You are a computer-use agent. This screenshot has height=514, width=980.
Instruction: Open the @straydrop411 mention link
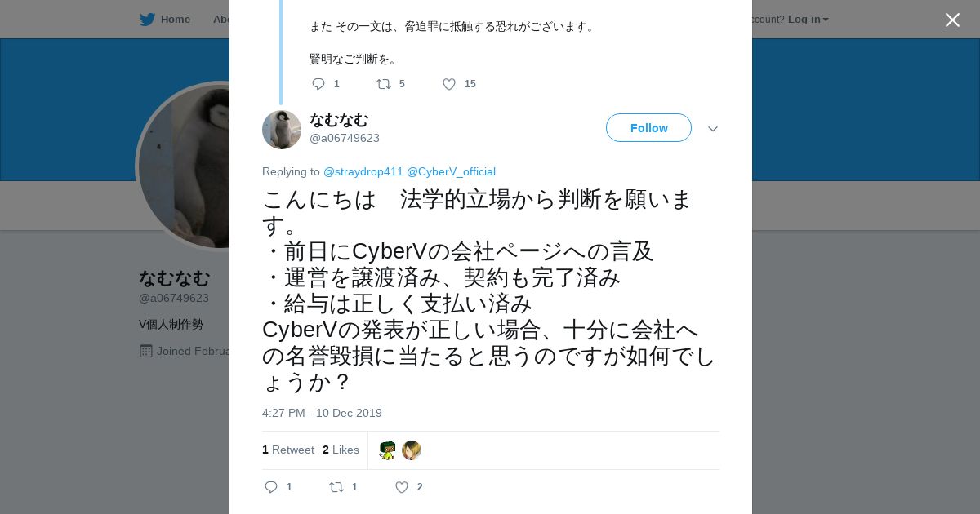point(363,171)
